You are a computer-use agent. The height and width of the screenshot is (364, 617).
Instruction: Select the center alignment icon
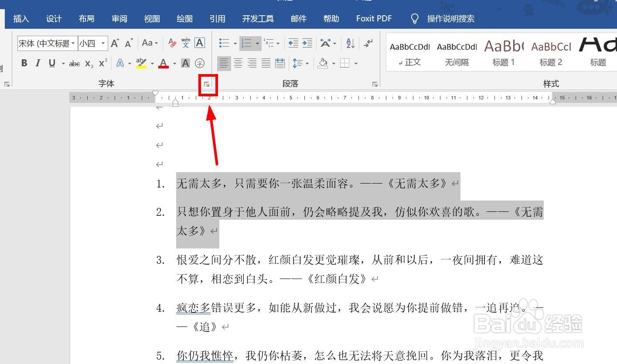[238, 63]
